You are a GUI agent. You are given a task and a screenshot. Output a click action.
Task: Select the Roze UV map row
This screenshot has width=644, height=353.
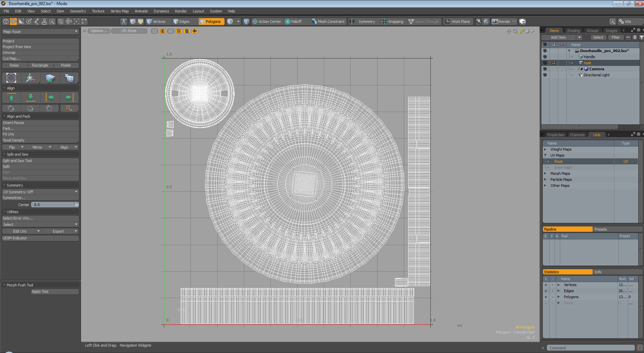pyautogui.click(x=591, y=161)
